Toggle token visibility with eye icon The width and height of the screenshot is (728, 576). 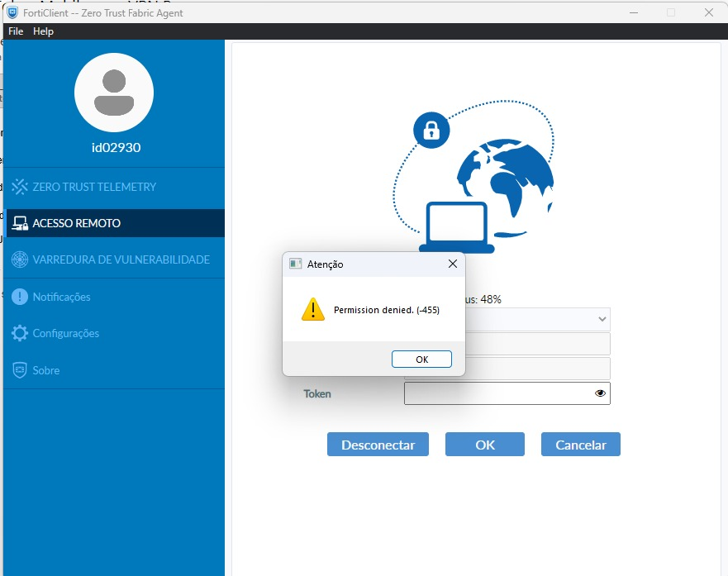point(600,393)
